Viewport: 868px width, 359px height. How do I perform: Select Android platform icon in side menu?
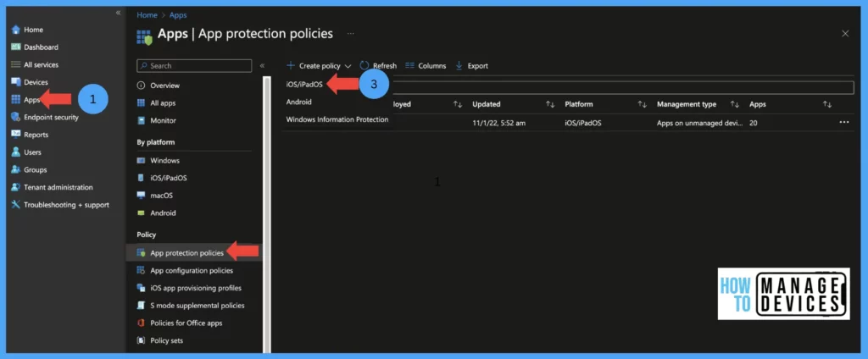pos(141,213)
